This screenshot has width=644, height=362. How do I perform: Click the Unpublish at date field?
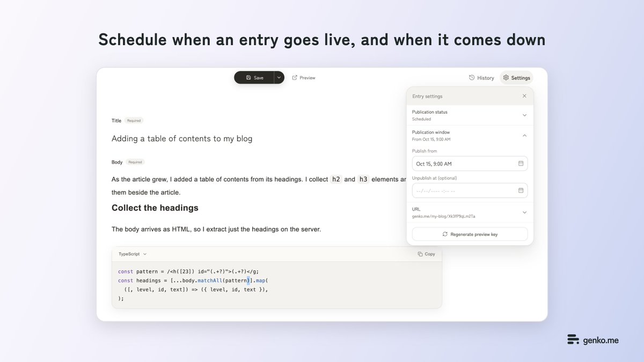[470, 190]
